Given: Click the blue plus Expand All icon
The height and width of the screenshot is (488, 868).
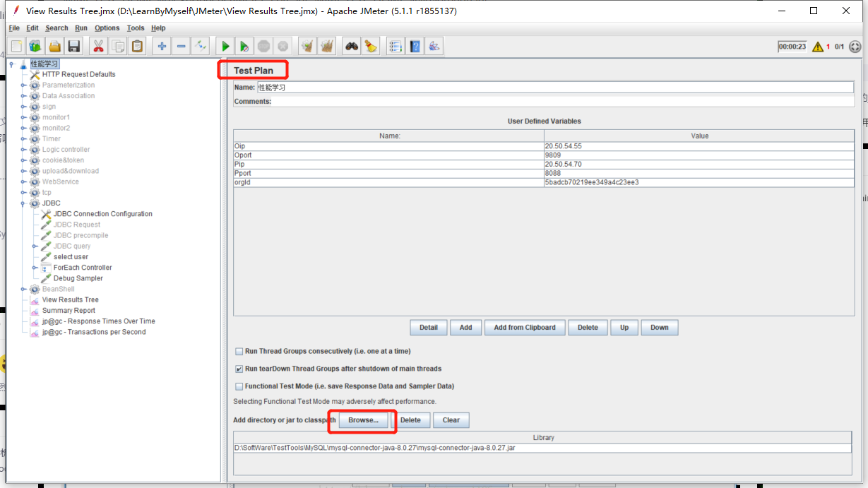Looking at the screenshot, I should pyautogui.click(x=162, y=47).
